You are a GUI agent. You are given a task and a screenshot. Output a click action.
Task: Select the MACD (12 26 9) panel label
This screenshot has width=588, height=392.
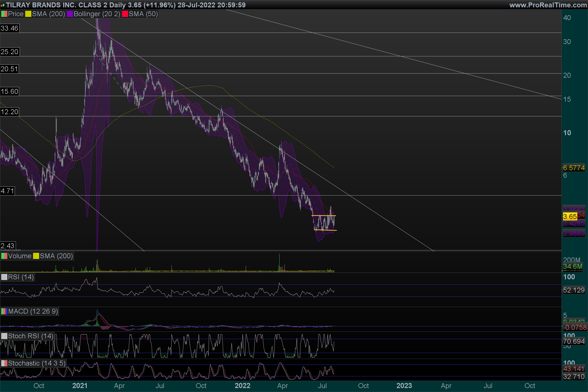click(33, 311)
